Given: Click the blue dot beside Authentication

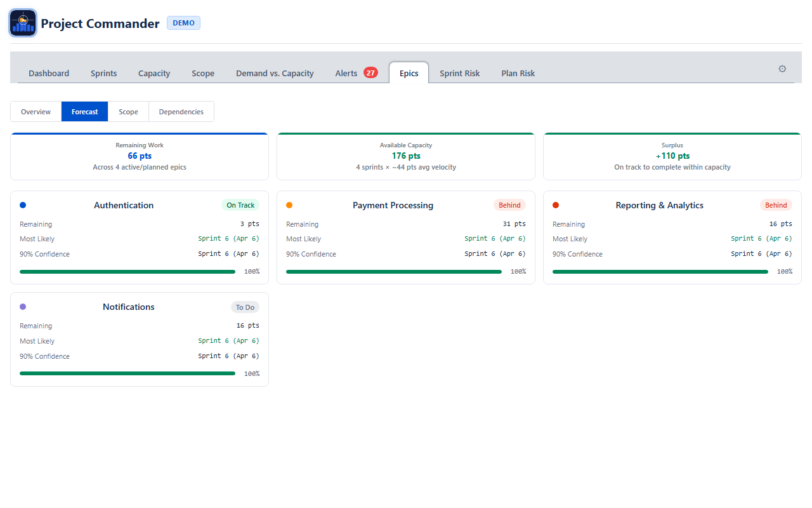Looking at the screenshot, I should (x=23, y=205).
